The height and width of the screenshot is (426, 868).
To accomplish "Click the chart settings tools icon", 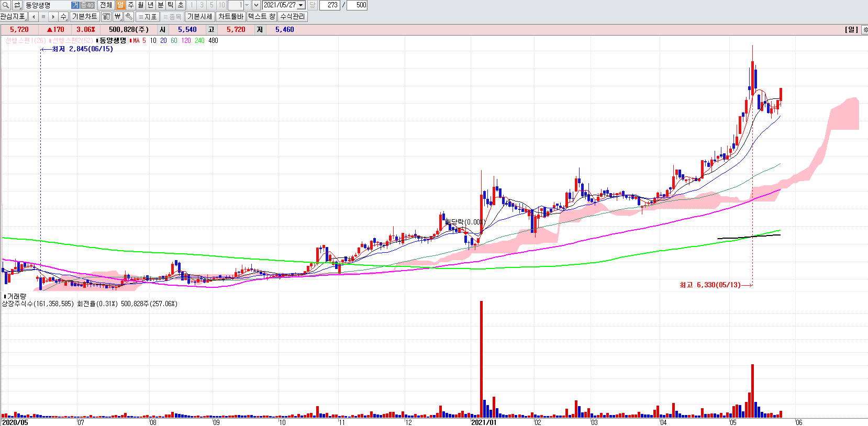I will [x=106, y=17].
